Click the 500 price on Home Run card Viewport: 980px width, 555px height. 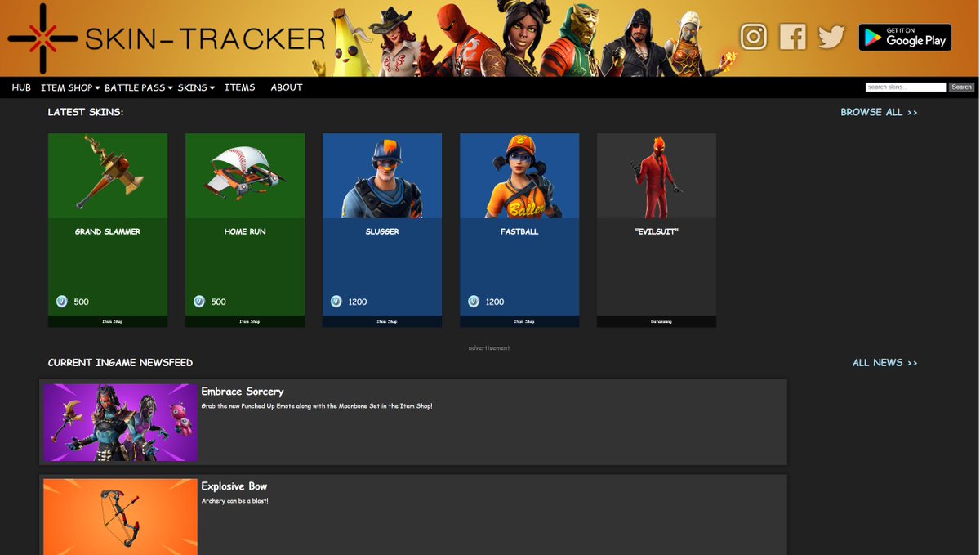(218, 302)
